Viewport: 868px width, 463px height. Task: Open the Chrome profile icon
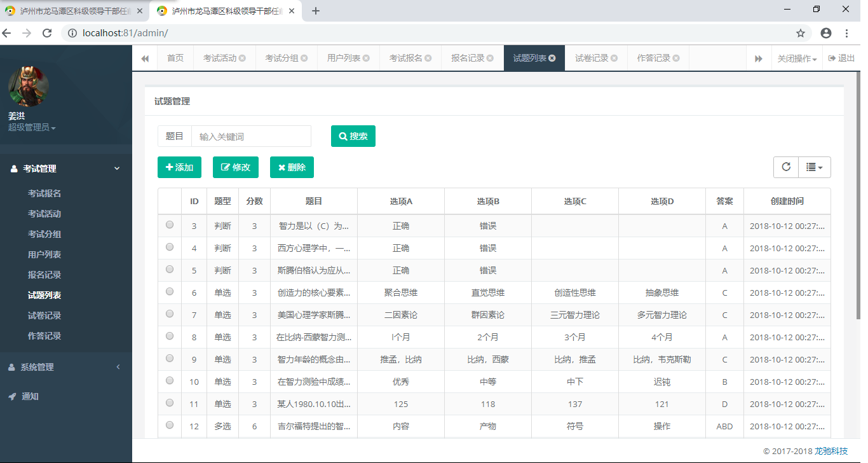[825, 33]
